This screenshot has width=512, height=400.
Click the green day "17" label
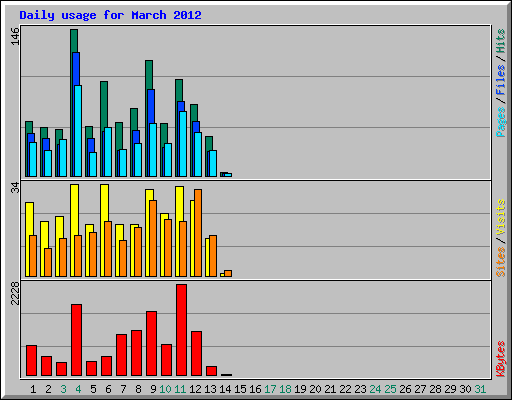[x=270, y=389]
